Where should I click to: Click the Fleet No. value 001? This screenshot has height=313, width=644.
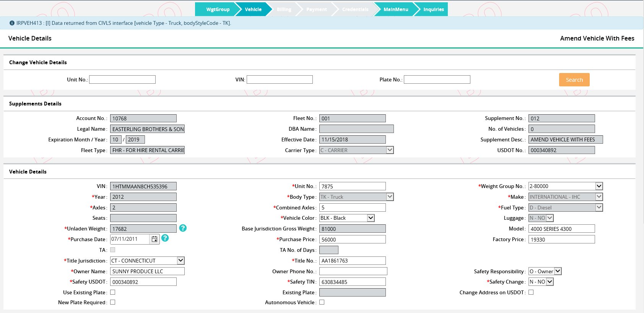pos(353,118)
